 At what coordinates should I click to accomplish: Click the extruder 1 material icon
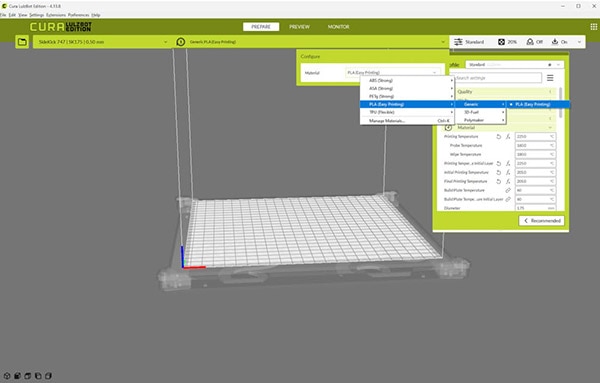click(181, 42)
